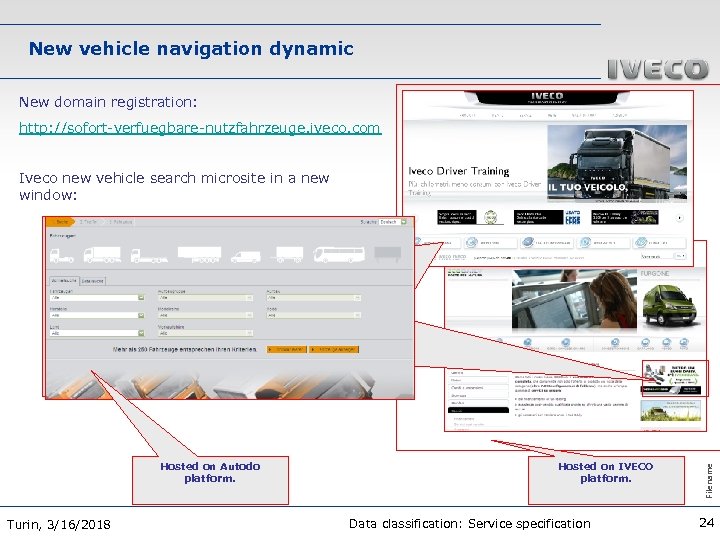720x540 pixels.
Task: Select 'Clienti e concessioni' left menu item
Action: [478, 388]
